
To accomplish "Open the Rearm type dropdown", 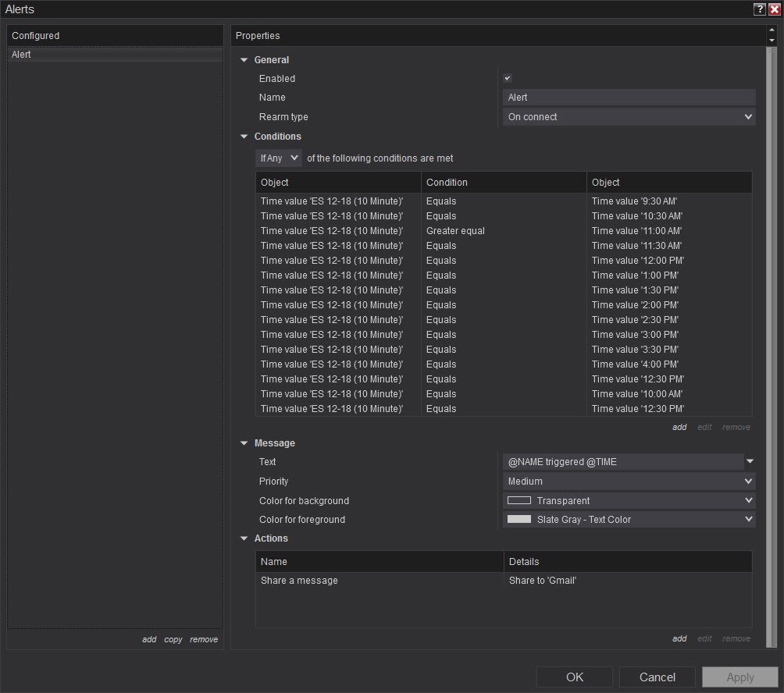I will pos(629,117).
